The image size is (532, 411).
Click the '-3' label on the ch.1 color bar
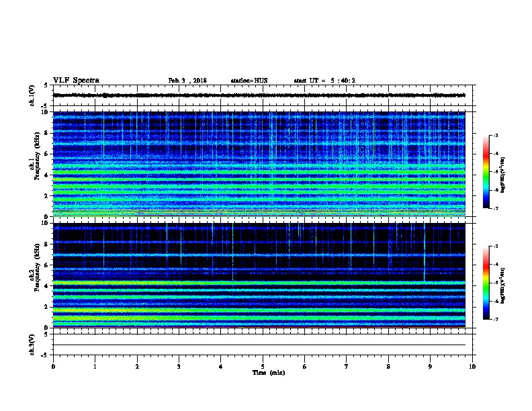[x=496, y=135]
